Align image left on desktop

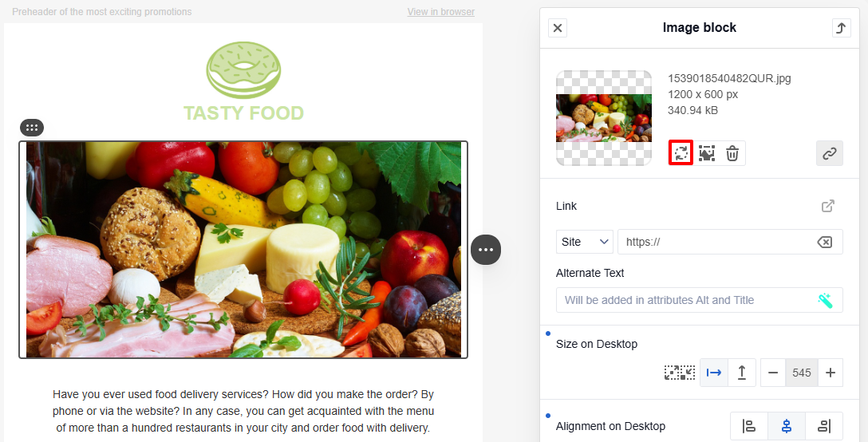(x=749, y=426)
